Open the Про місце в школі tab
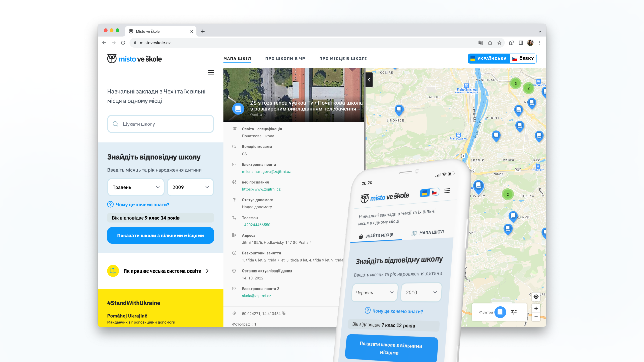 tap(343, 59)
